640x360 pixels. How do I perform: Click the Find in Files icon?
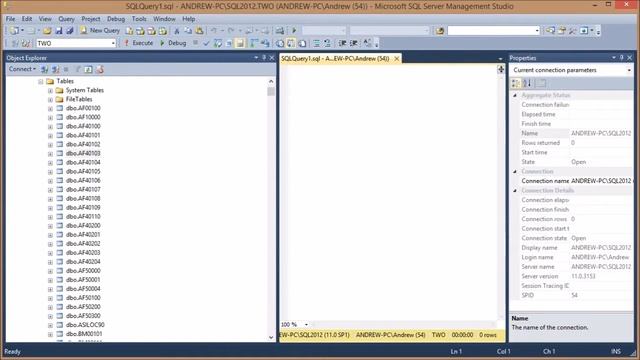(440, 31)
